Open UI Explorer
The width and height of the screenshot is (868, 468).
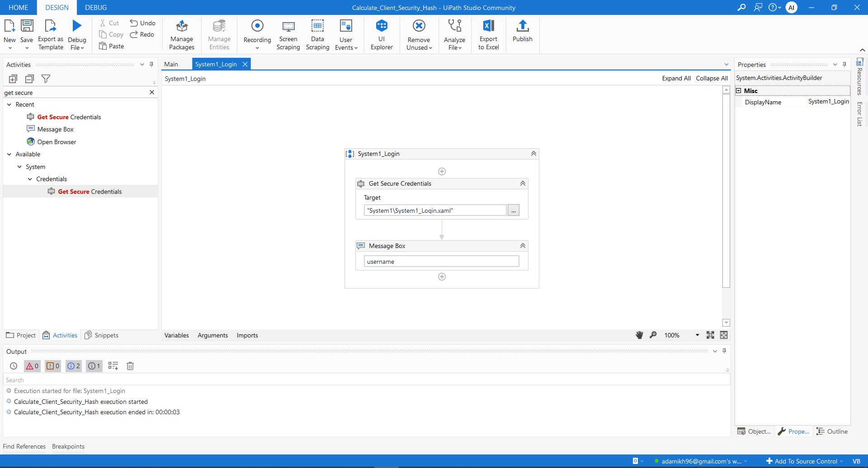pos(382,34)
